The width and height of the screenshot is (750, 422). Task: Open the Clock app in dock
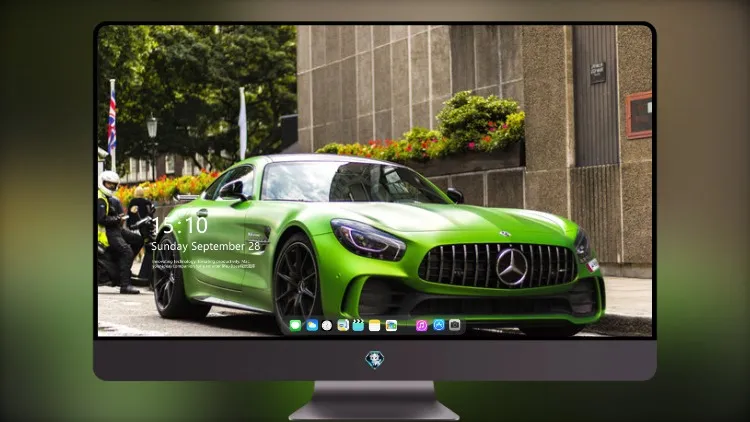327,325
